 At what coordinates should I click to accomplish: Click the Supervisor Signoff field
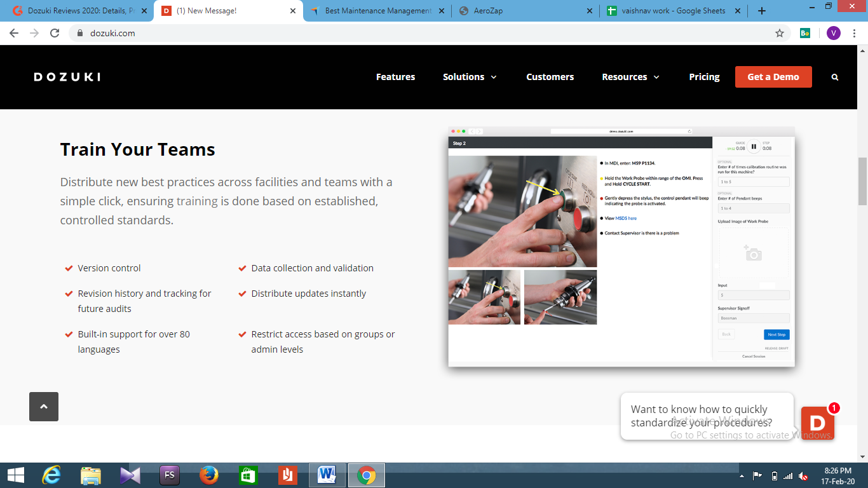pyautogui.click(x=754, y=318)
